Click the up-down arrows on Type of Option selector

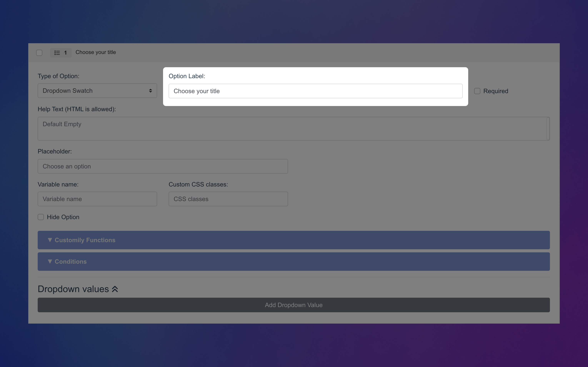151,90
